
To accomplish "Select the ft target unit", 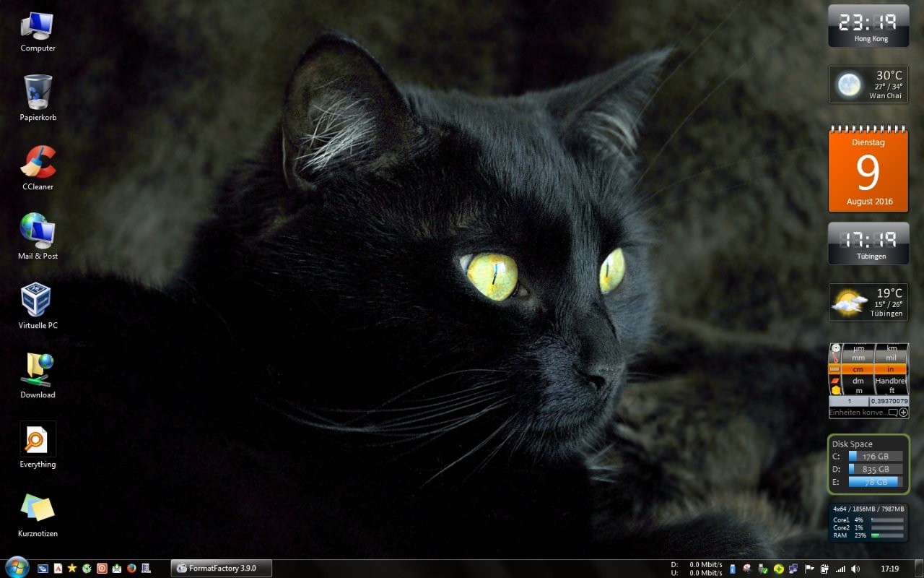I will 892,390.
